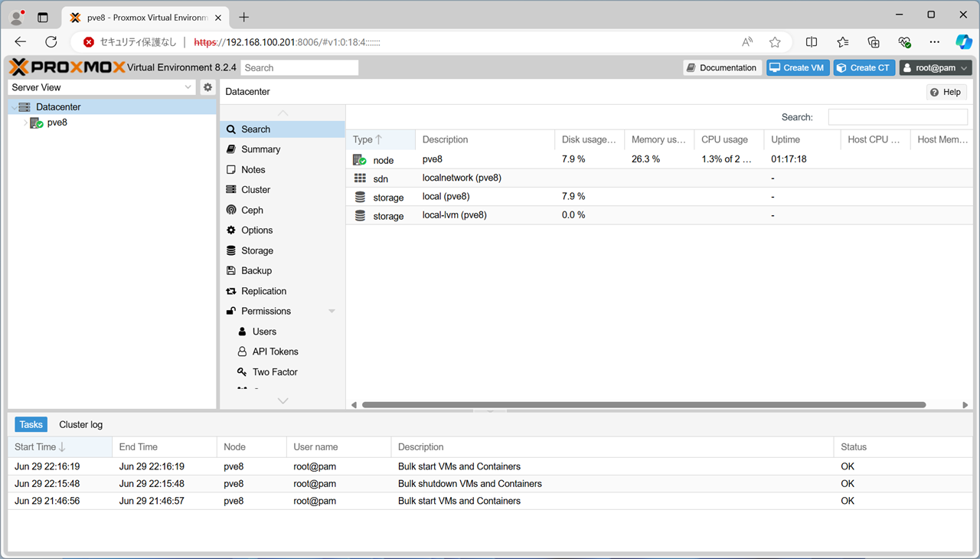Open the API Tokens page
This screenshot has width=980, height=559.
point(275,351)
